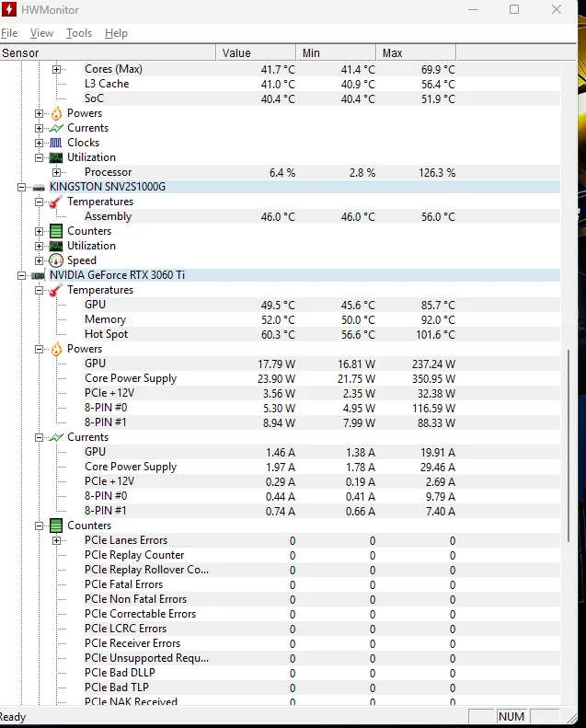Click the HWMonitor lightning bolt app icon
The height and width of the screenshot is (728, 586).
(x=9, y=9)
